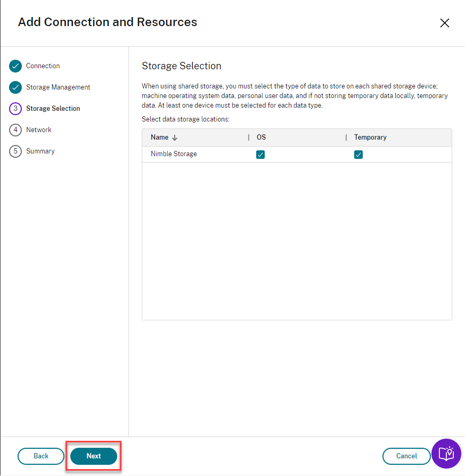
Task: Open the purple help guide icon
Action: pos(446,454)
